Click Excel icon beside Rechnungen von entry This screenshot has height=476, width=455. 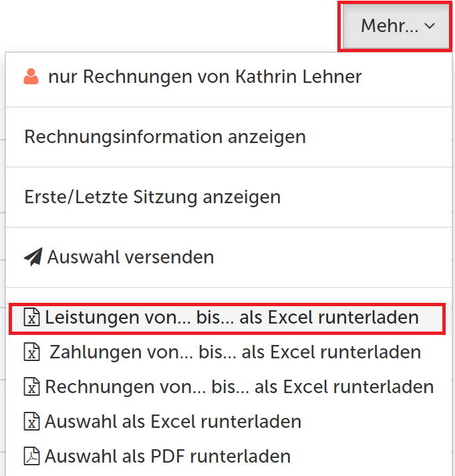pyautogui.click(x=32, y=387)
